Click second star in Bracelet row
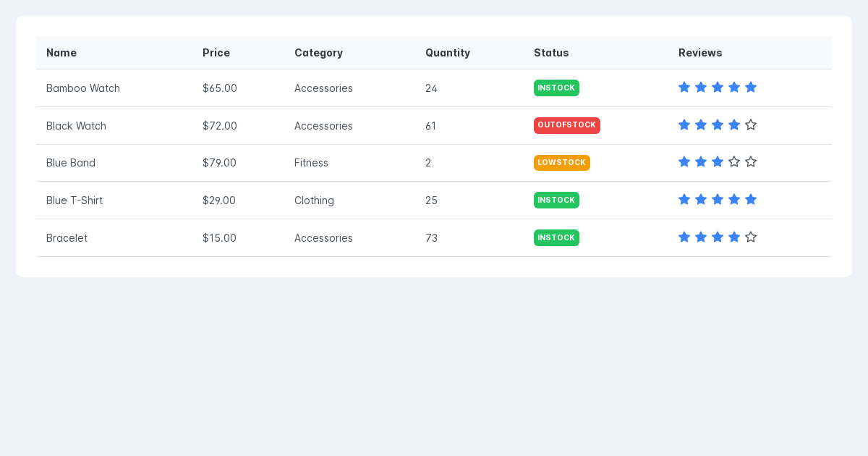This screenshot has height=456, width=868. (x=701, y=237)
